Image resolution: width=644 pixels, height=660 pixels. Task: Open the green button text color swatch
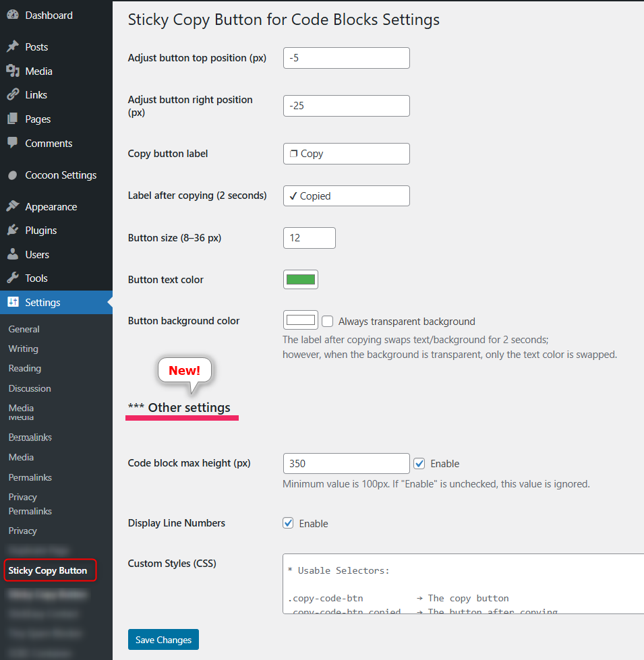tap(301, 280)
